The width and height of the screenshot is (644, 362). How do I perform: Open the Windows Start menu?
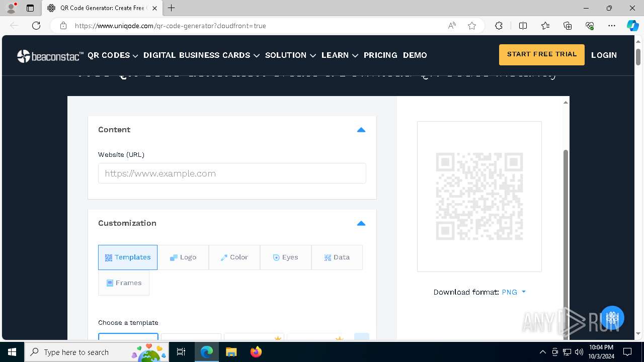point(12,352)
